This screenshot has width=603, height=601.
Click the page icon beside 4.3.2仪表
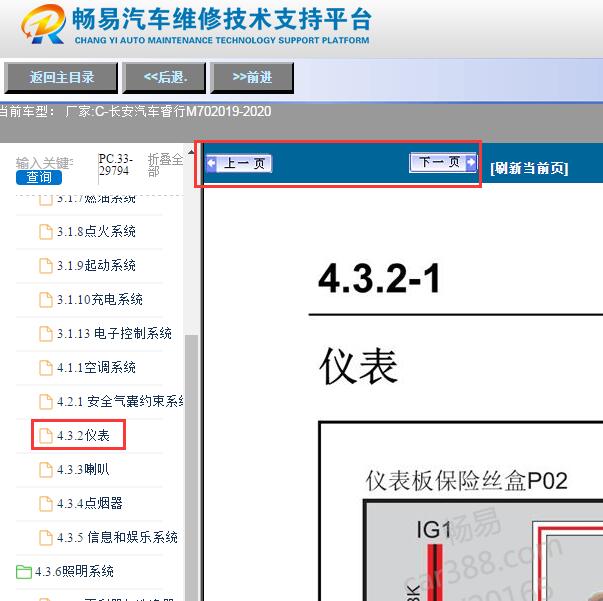[x=46, y=436]
